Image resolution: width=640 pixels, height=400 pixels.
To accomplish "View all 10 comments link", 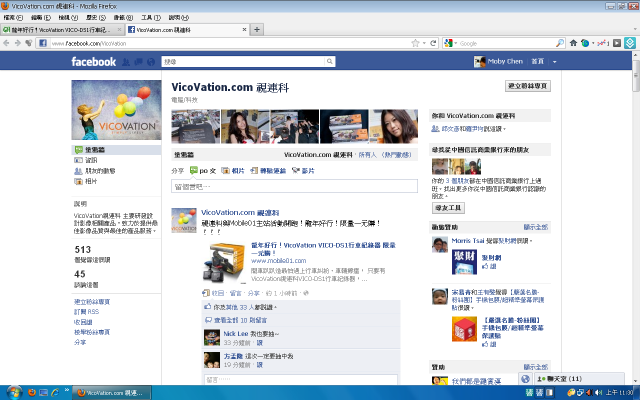I will (x=240, y=320).
